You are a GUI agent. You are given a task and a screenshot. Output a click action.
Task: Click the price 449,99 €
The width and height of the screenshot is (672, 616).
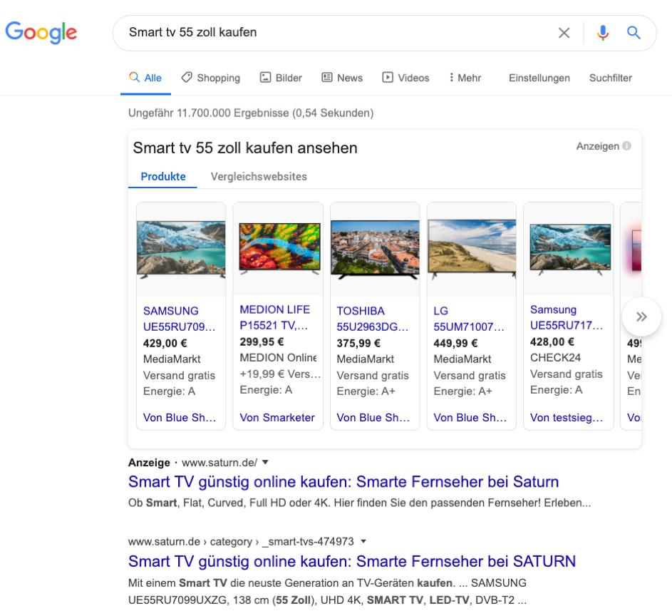[x=455, y=344]
